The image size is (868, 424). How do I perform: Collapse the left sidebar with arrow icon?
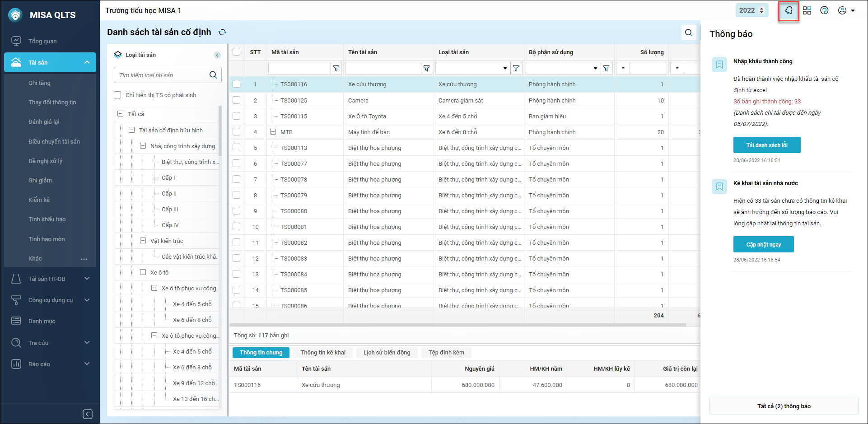88,414
